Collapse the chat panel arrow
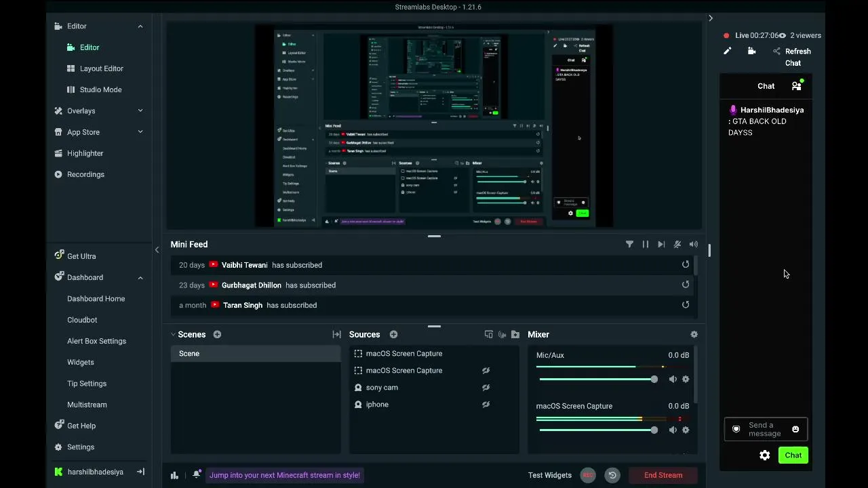This screenshot has height=488, width=868. coord(711,18)
